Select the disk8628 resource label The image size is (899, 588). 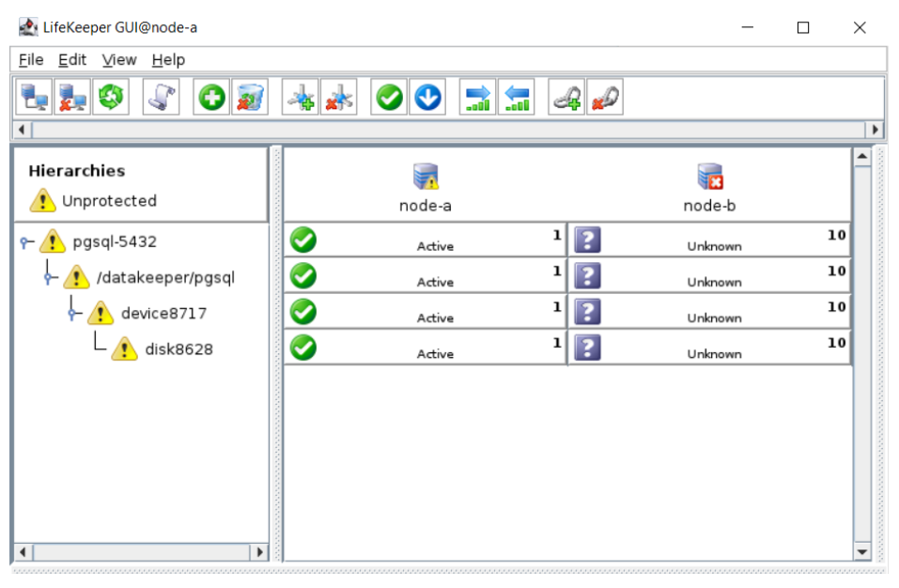tap(178, 349)
